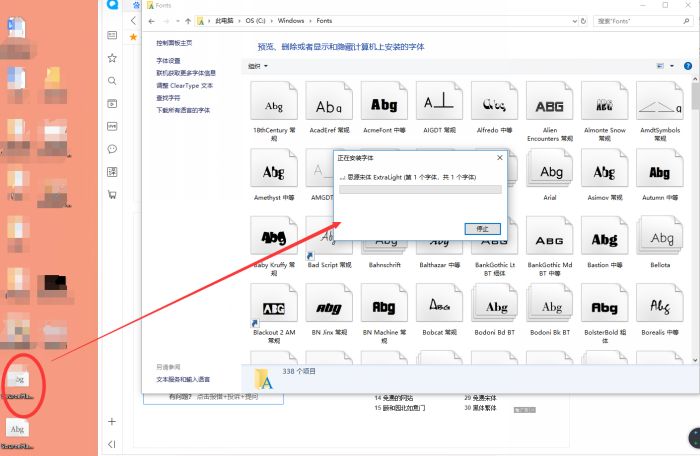
Task: Select the Baby Kruffy font
Action: click(x=274, y=246)
